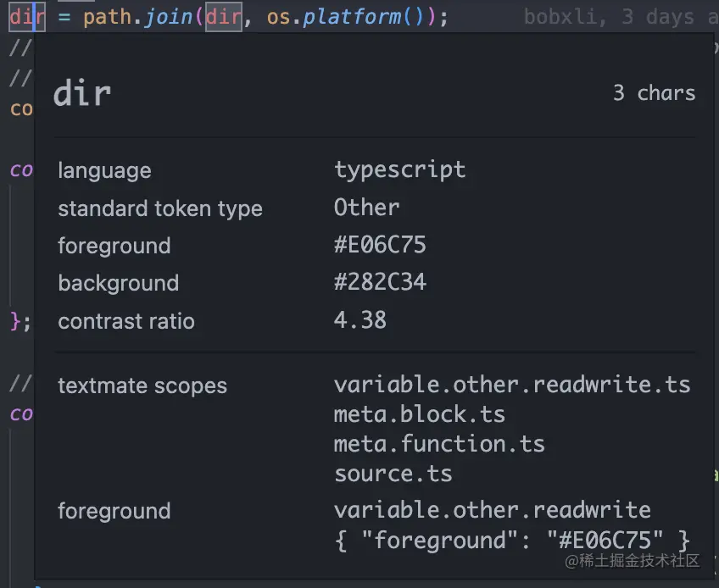This screenshot has width=719, height=588.
Task: Click the foreground JSON rule setting text
Action: [511, 540]
